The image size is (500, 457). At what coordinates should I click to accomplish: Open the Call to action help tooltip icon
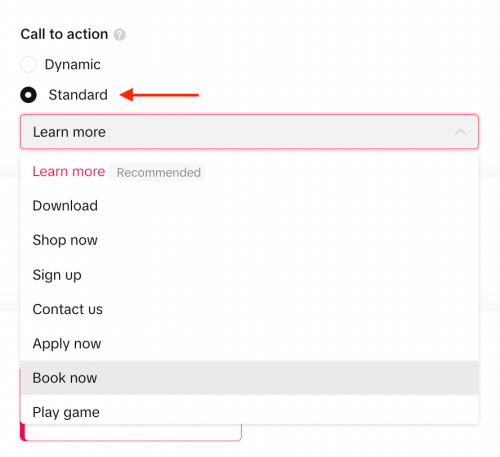pos(119,35)
